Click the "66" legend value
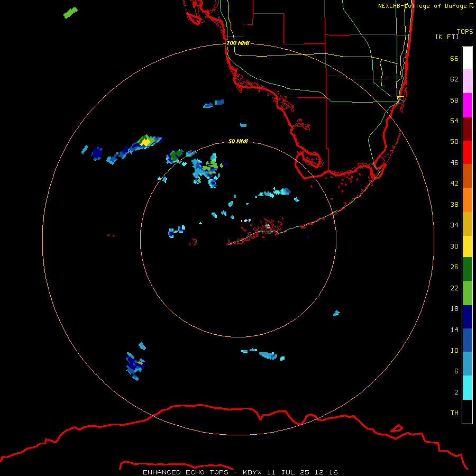The image size is (476, 476). pos(454,59)
